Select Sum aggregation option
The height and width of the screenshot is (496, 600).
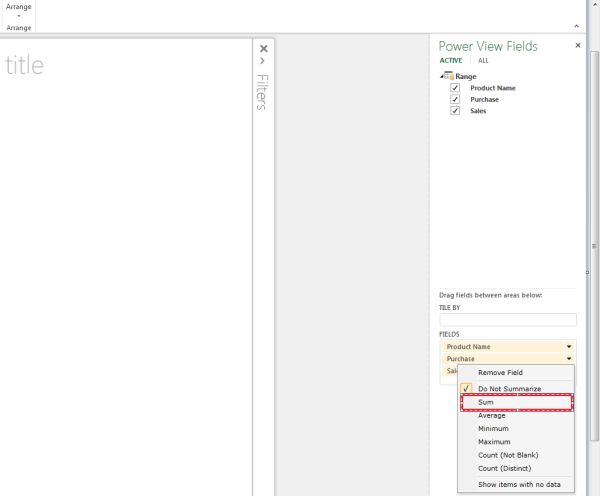click(x=517, y=402)
